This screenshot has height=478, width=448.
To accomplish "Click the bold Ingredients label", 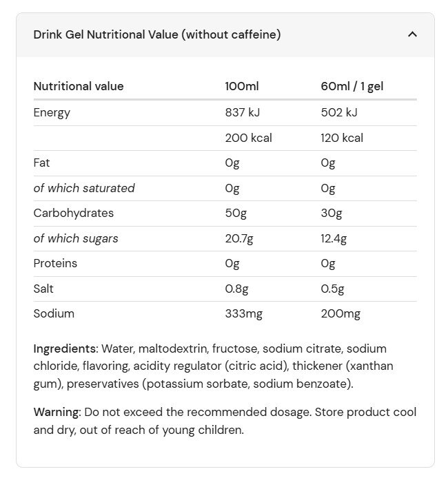I will (64, 349).
